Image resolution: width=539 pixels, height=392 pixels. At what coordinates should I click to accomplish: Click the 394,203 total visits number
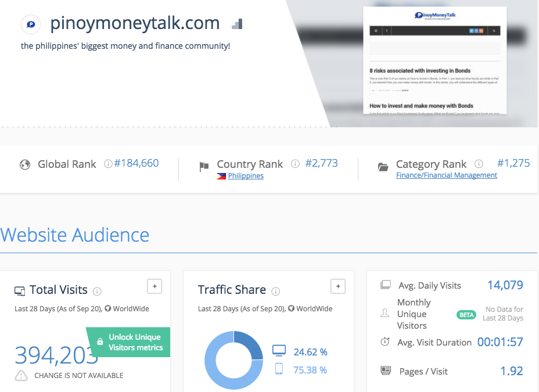[x=56, y=355]
